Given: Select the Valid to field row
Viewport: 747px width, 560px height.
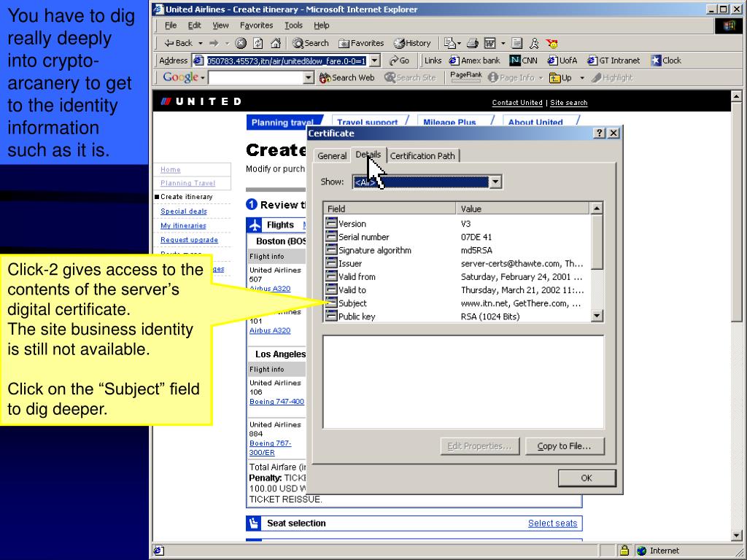Looking at the screenshot, I should (x=457, y=290).
